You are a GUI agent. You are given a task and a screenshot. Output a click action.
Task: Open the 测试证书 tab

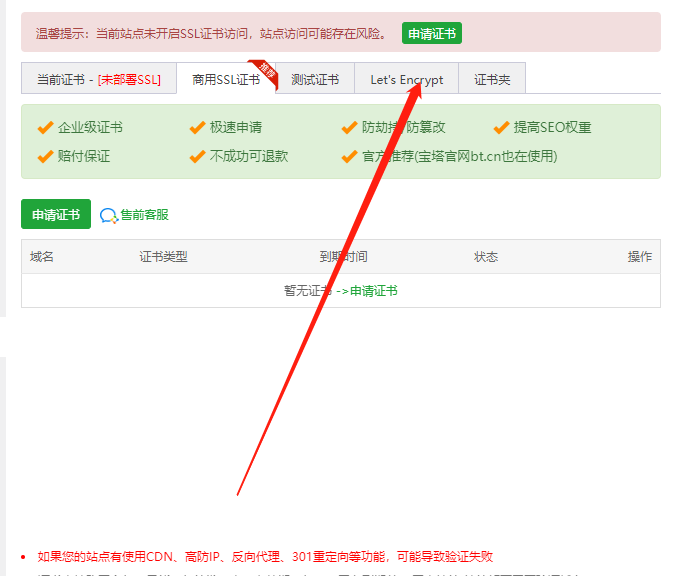click(x=314, y=80)
